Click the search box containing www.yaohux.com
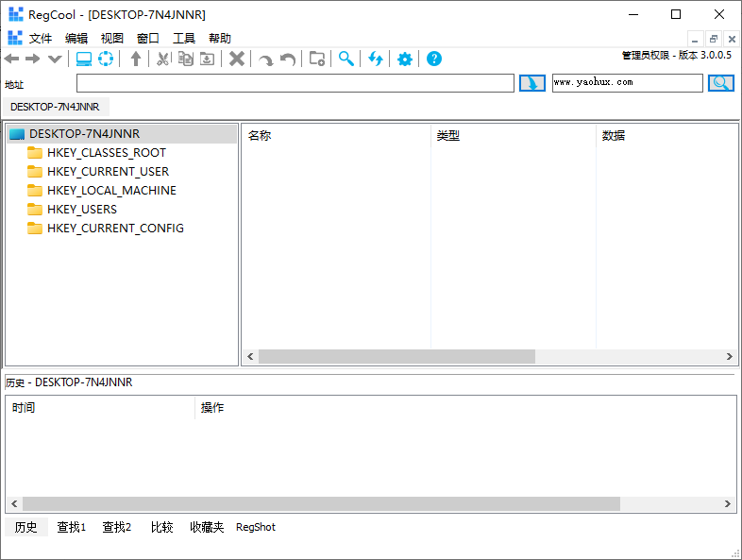 (628, 83)
